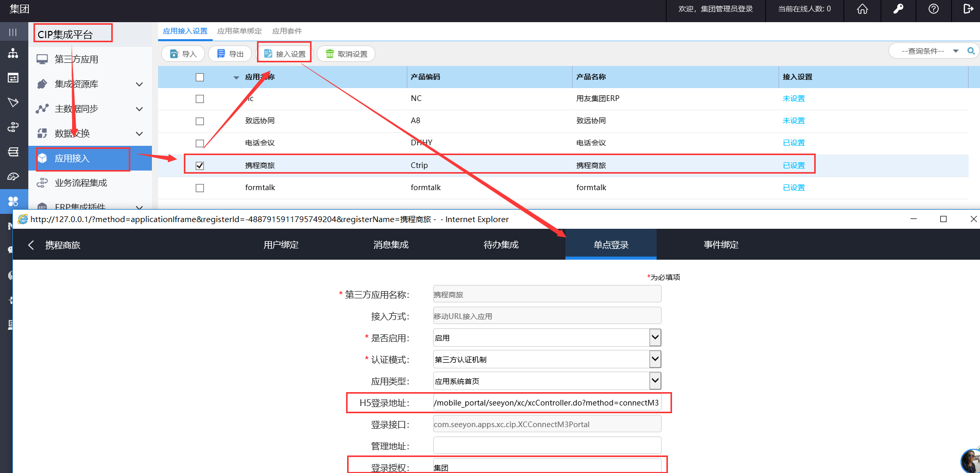Click the search magnifier icon
The width and height of the screenshot is (980, 473).
(971, 51)
